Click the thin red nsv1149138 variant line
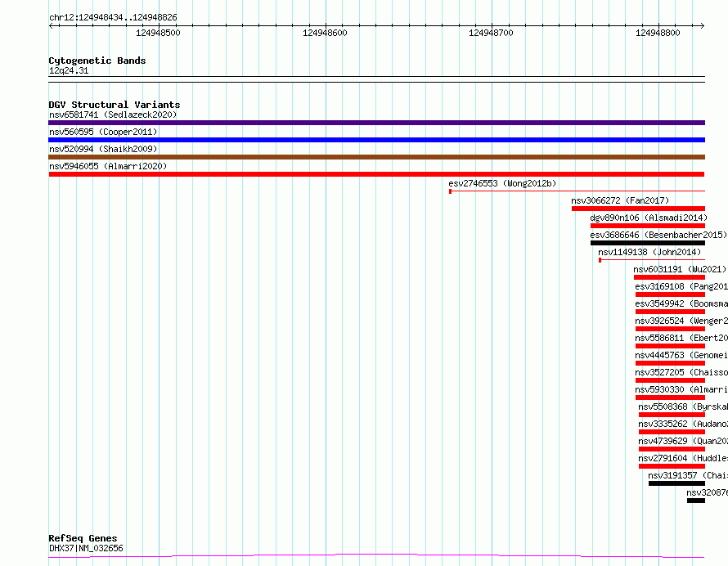The height and width of the screenshot is (566, 728). pos(652,259)
